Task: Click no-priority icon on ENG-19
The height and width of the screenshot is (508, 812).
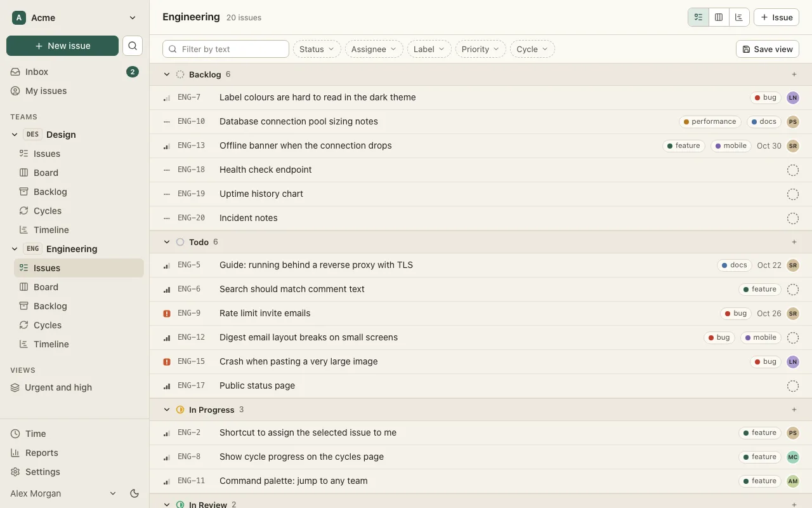Action: click(167, 194)
